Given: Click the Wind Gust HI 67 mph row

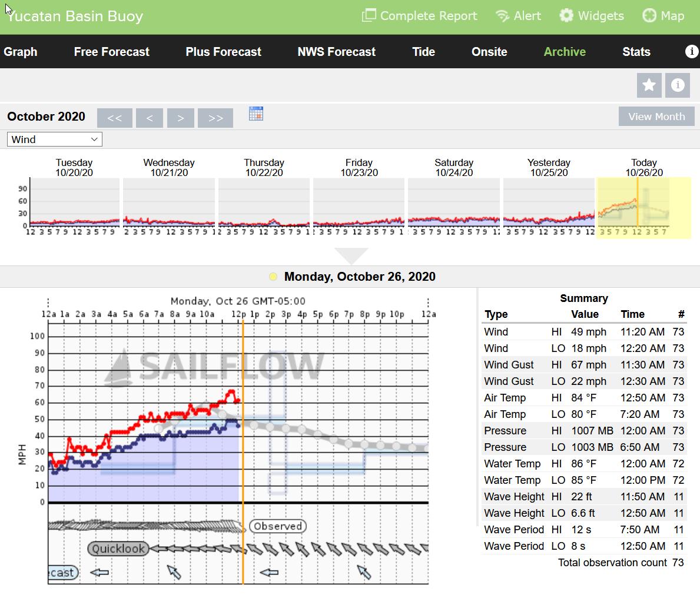Looking at the screenshot, I should coord(584,365).
